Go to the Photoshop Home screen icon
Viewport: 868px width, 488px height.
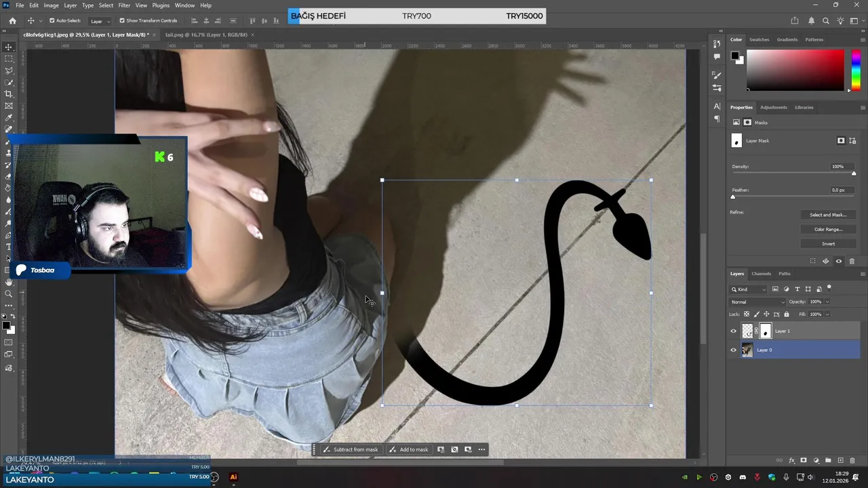(12, 20)
